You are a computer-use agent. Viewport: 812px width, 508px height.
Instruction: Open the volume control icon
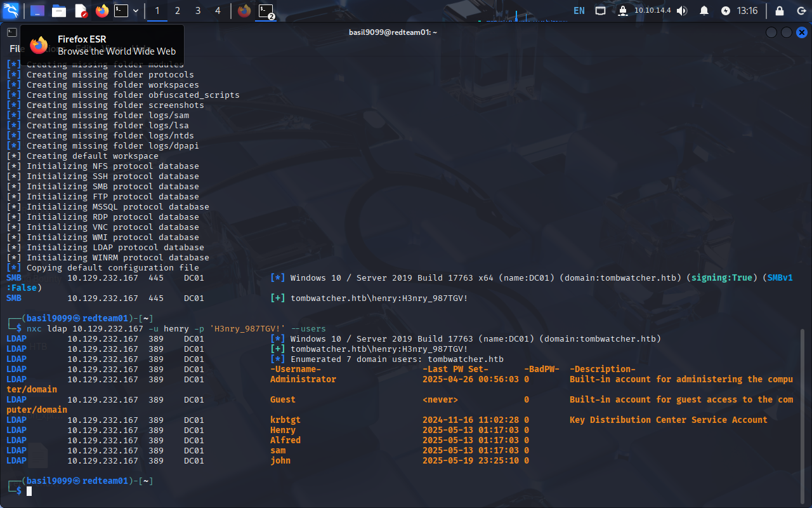(682, 10)
